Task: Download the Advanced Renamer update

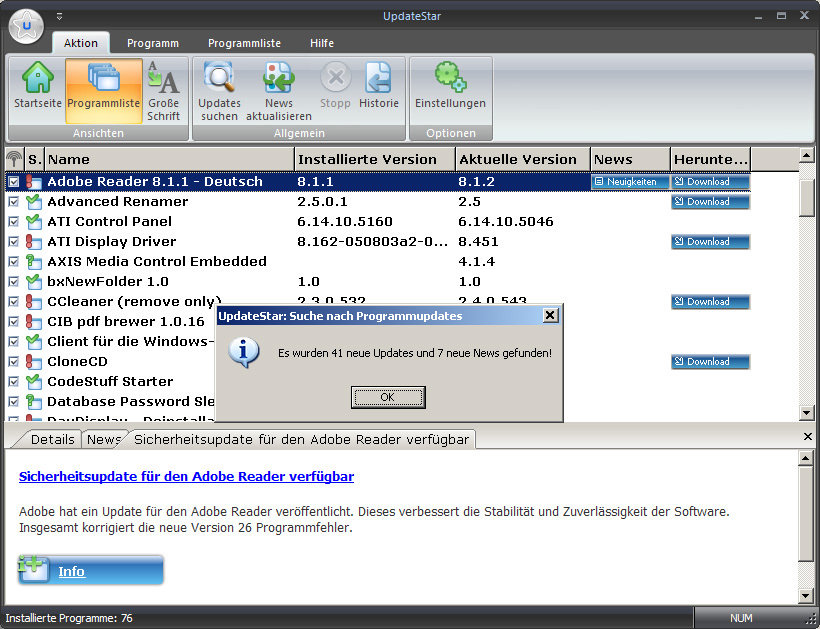Action: (x=710, y=201)
